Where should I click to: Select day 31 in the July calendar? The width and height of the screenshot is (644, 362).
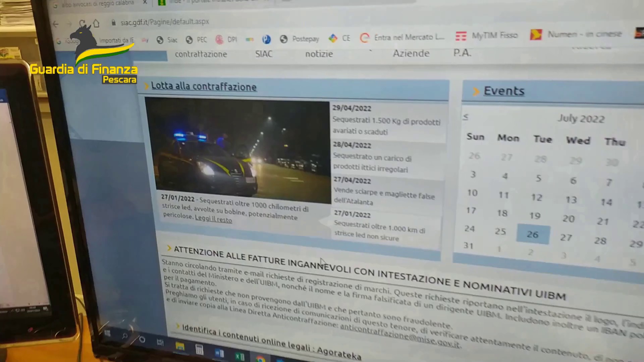(x=468, y=246)
